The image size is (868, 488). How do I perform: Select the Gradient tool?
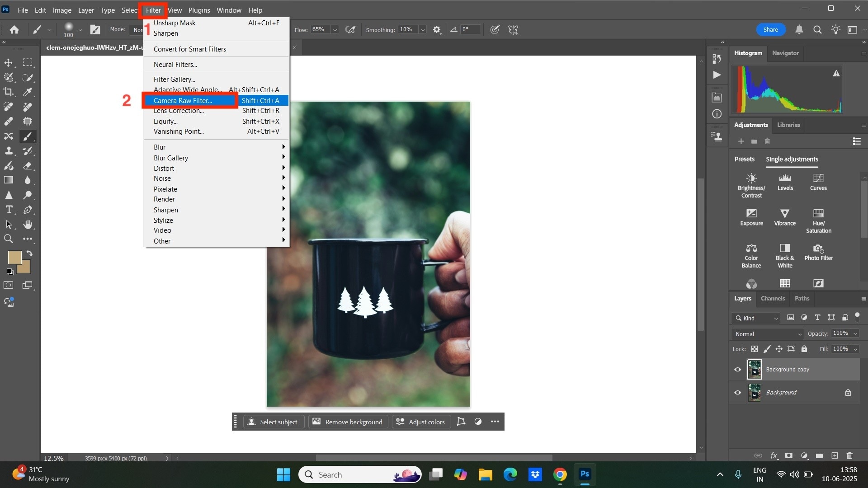(x=9, y=180)
